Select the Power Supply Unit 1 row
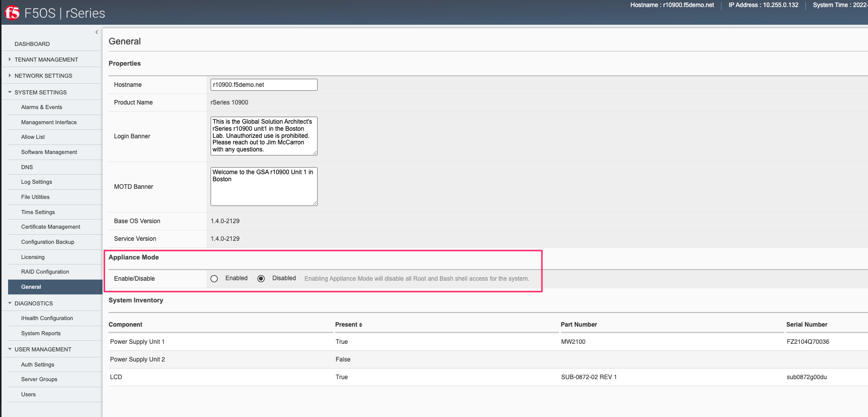 click(488, 342)
